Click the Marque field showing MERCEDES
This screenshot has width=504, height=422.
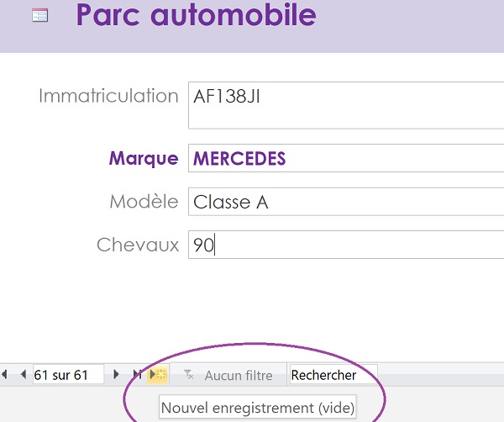click(x=346, y=158)
